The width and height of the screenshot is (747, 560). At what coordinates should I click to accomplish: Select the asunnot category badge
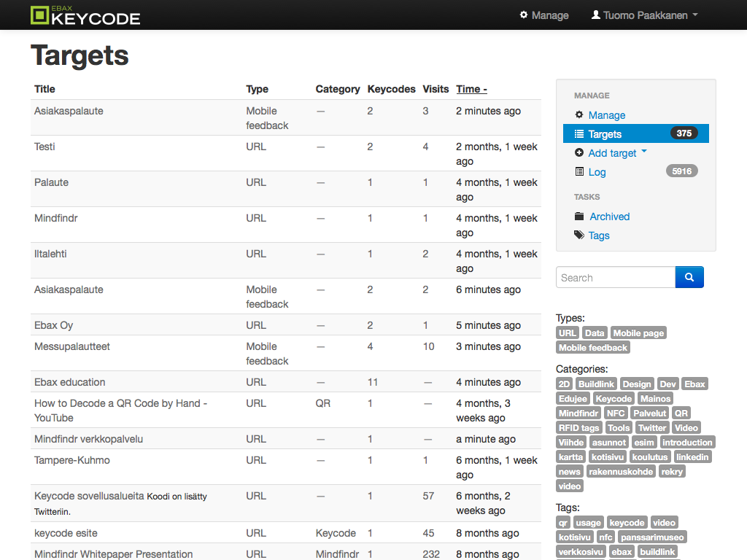pyautogui.click(x=609, y=443)
